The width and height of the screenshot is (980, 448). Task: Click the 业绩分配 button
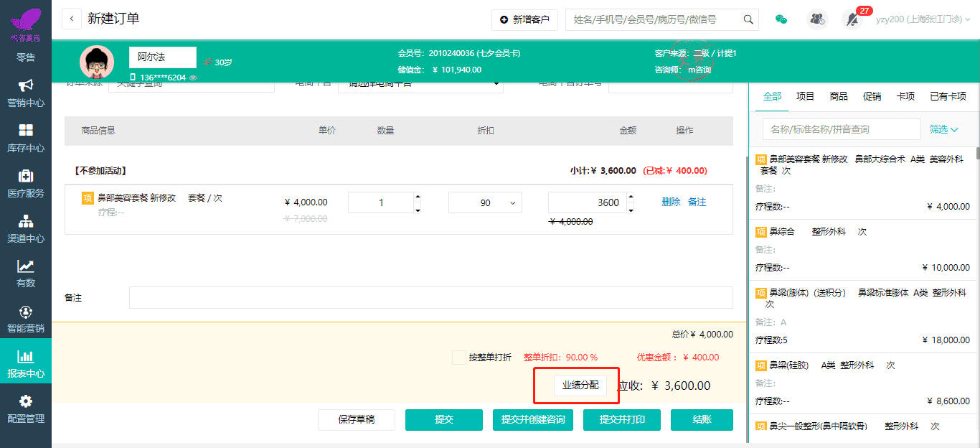[580, 385]
